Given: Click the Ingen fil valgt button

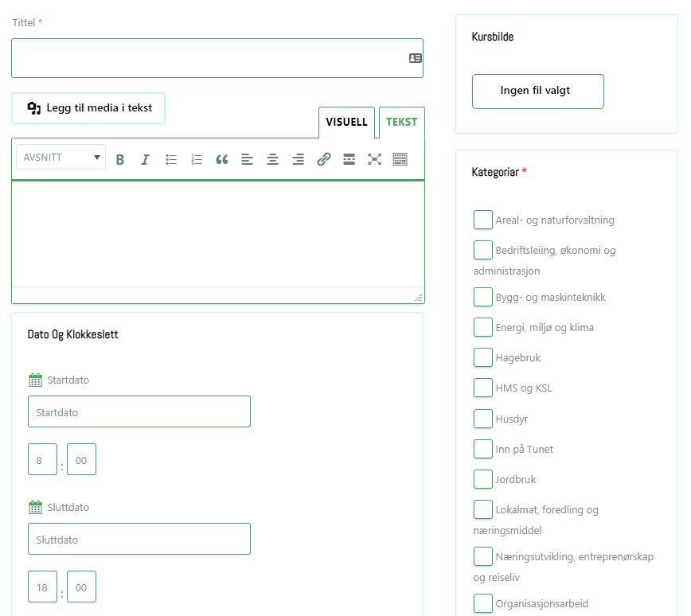Looking at the screenshot, I should coord(537,91).
